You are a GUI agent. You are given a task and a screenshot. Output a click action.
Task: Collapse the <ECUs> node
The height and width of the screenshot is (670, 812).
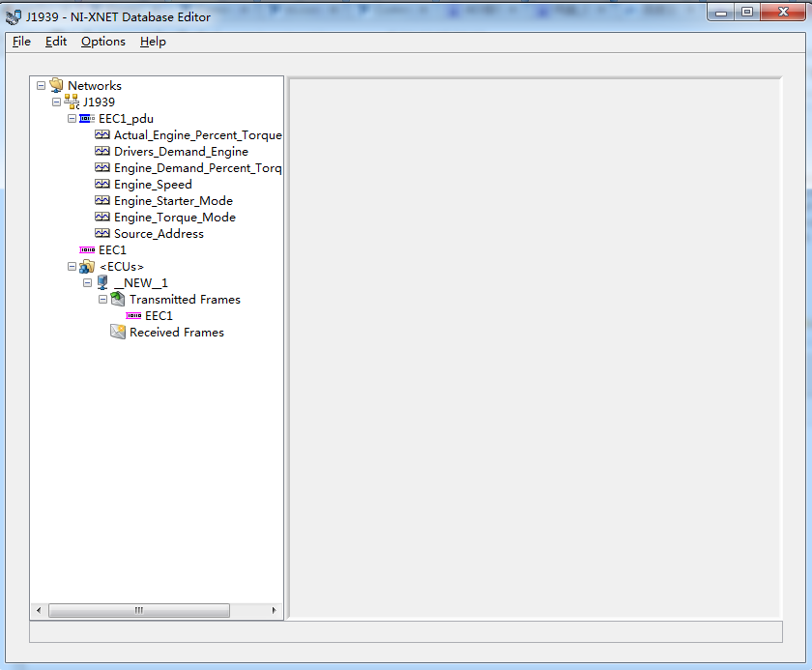click(72, 267)
